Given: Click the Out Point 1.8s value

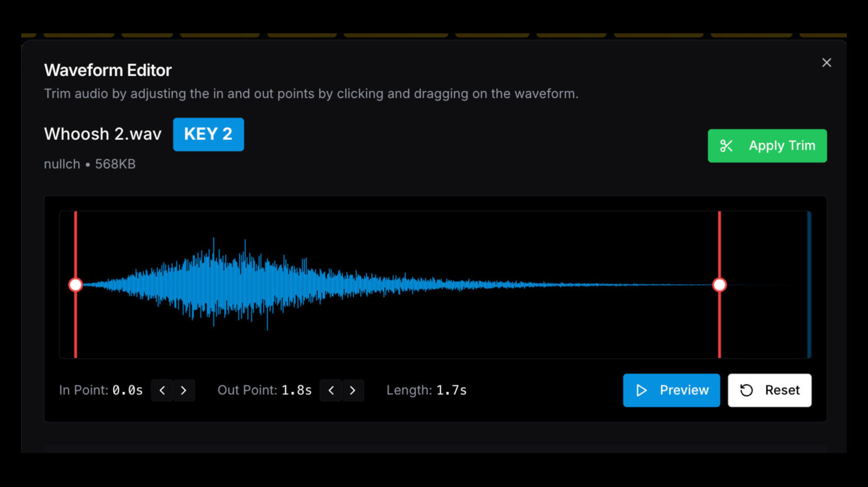Looking at the screenshot, I should (297, 390).
